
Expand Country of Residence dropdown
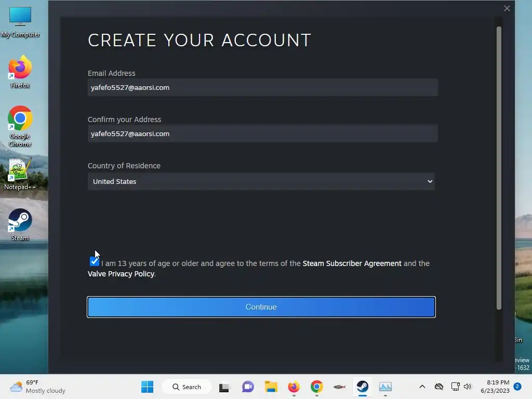point(261,181)
